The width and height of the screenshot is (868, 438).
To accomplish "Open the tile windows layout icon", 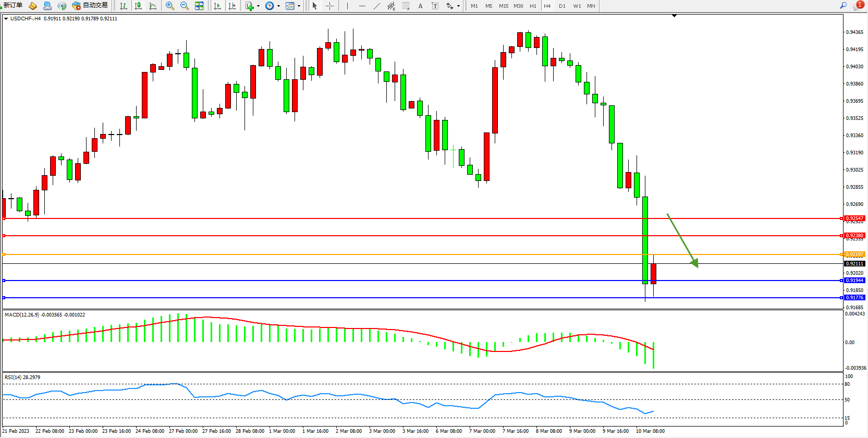I will tap(199, 6).
